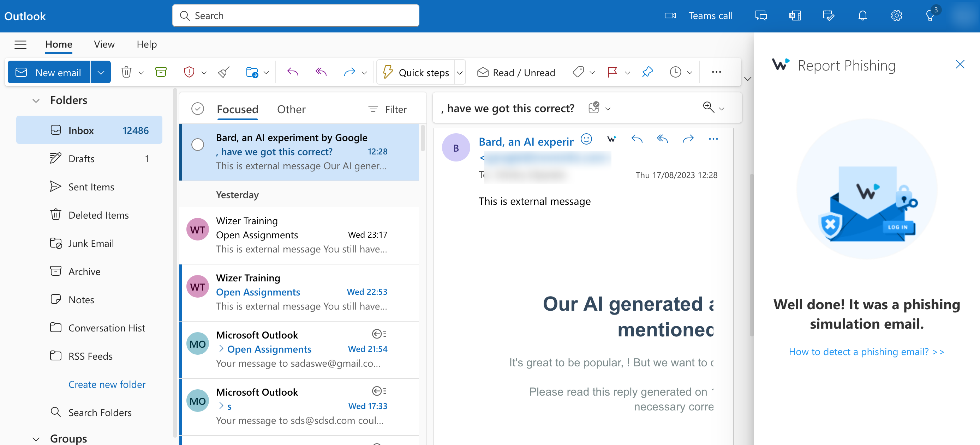Toggle Read / Unread on the toolbar
The width and height of the screenshot is (980, 445).
click(516, 72)
